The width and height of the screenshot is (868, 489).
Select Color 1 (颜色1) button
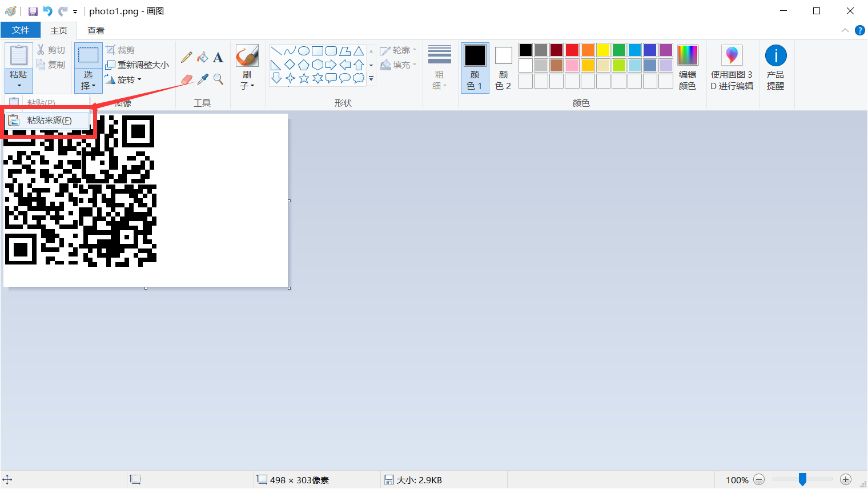(475, 67)
